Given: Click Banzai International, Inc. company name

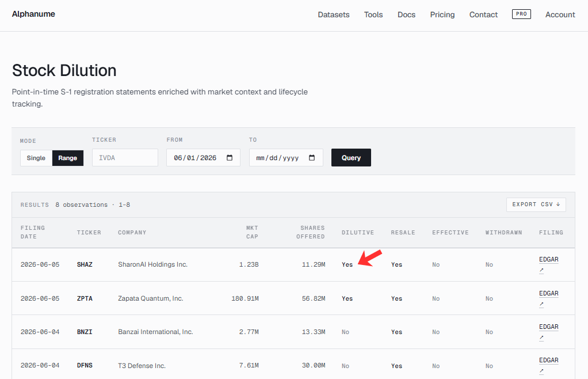Looking at the screenshot, I should [x=155, y=332].
